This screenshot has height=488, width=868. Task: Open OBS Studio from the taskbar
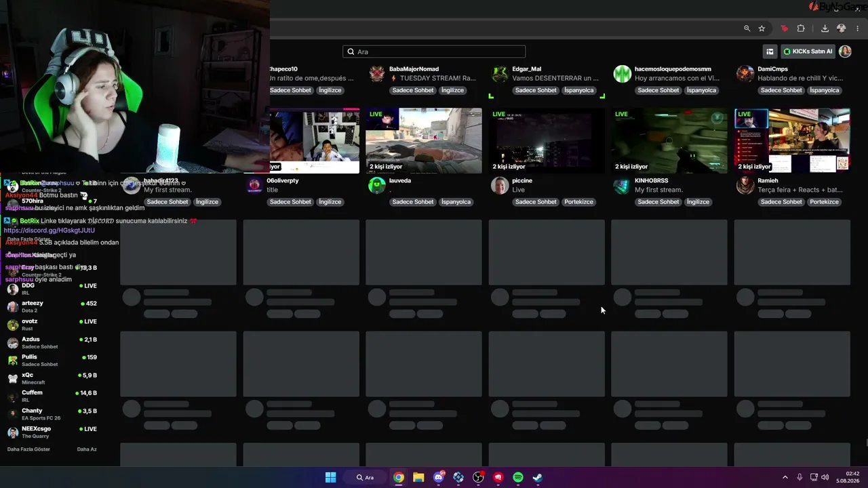click(x=479, y=477)
